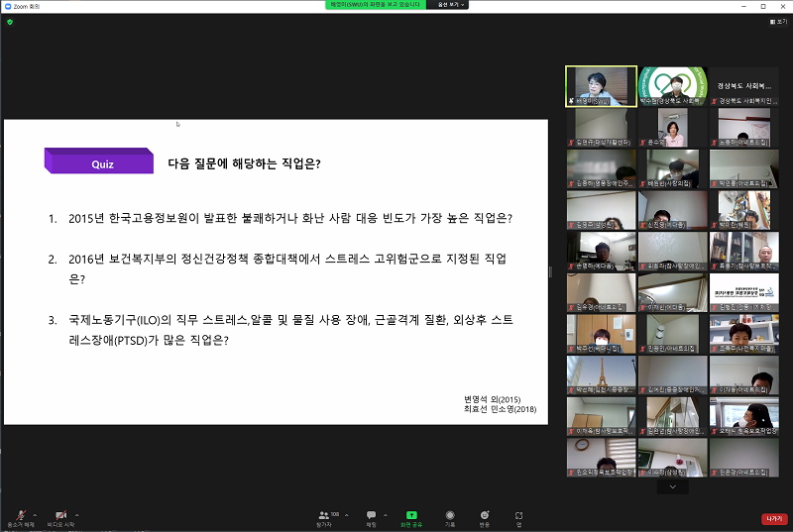This screenshot has height=532, width=793.
Task: Expand the caret next to 참가자
Action: click(x=346, y=515)
